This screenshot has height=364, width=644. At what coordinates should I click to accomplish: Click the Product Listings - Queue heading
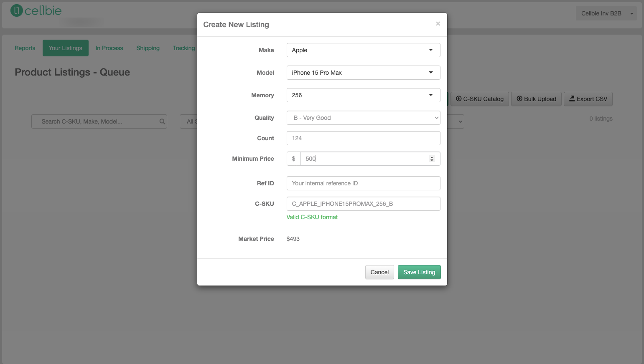(x=72, y=72)
